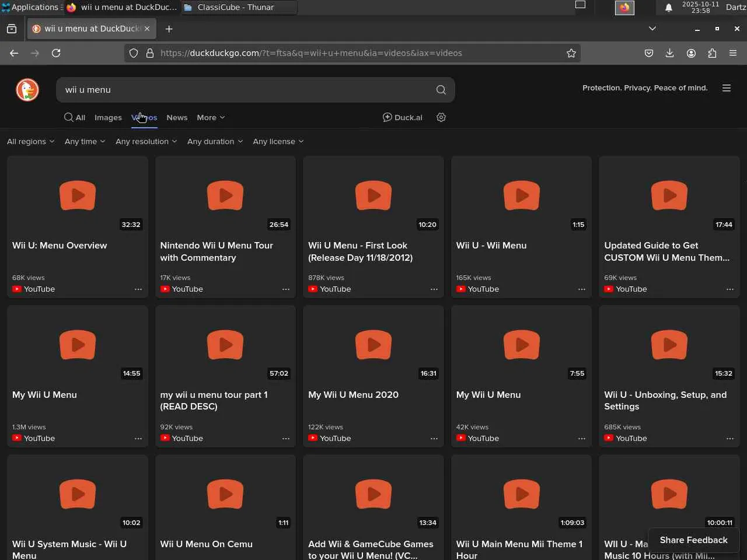This screenshot has height=560, width=747.
Task: Expand the Any time filter
Action: click(x=85, y=141)
